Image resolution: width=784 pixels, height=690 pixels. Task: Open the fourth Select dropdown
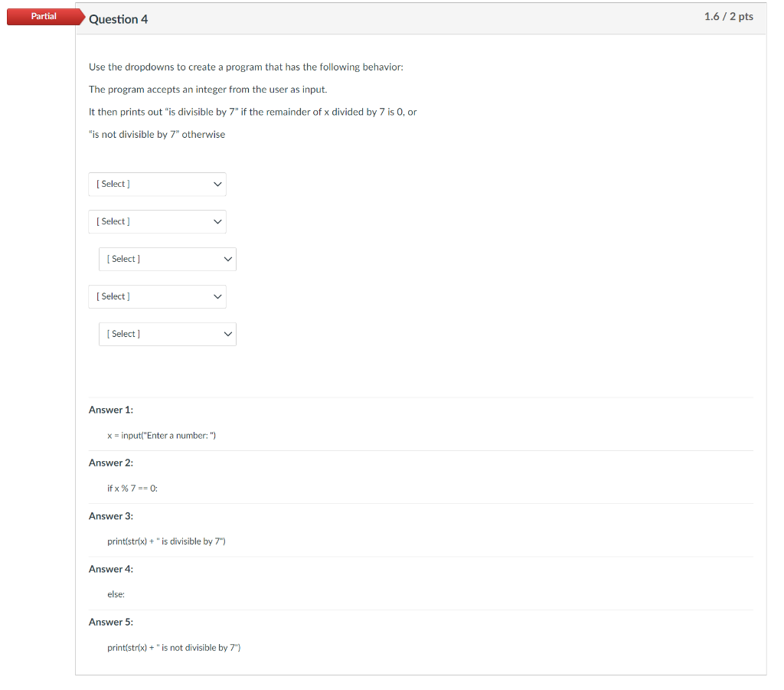point(157,296)
